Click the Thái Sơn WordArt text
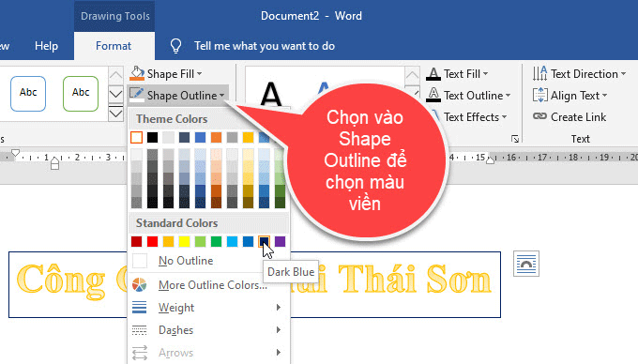The width and height of the screenshot is (638, 364). point(414,280)
